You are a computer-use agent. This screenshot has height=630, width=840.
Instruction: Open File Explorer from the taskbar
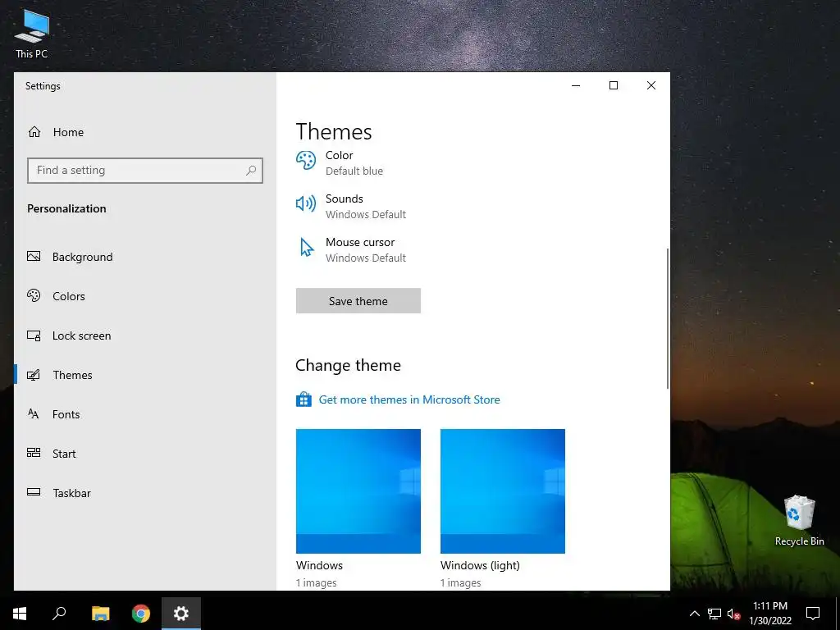(x=100, y=614)
